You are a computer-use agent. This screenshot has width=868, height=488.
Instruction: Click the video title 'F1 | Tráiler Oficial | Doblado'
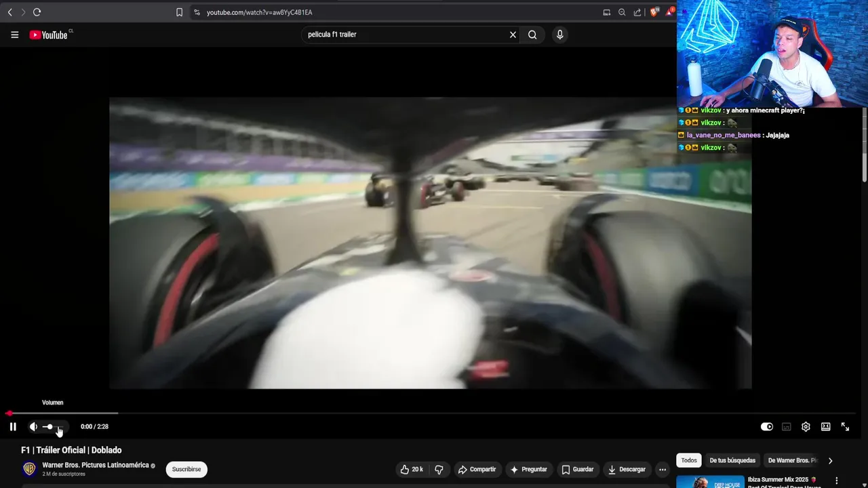pos(71,450)
